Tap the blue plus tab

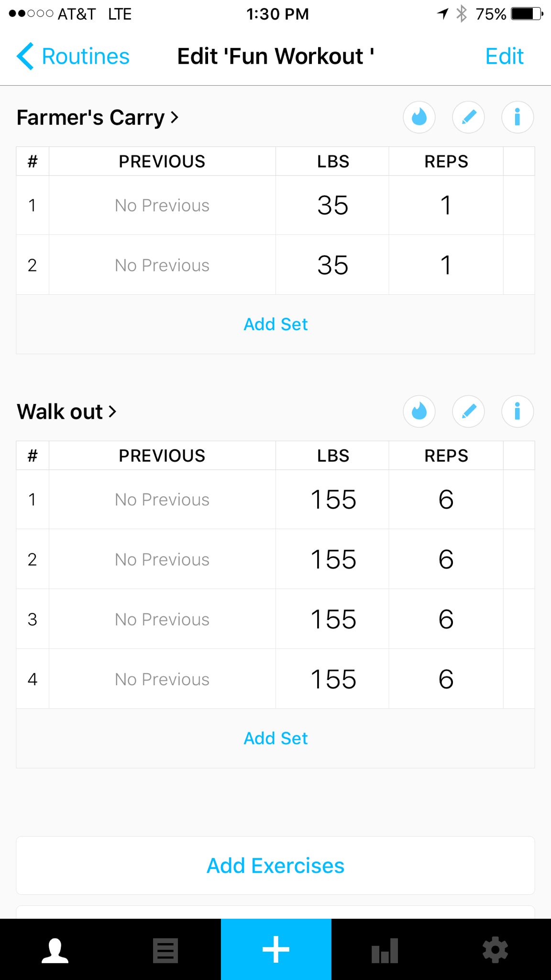[276, 950]
